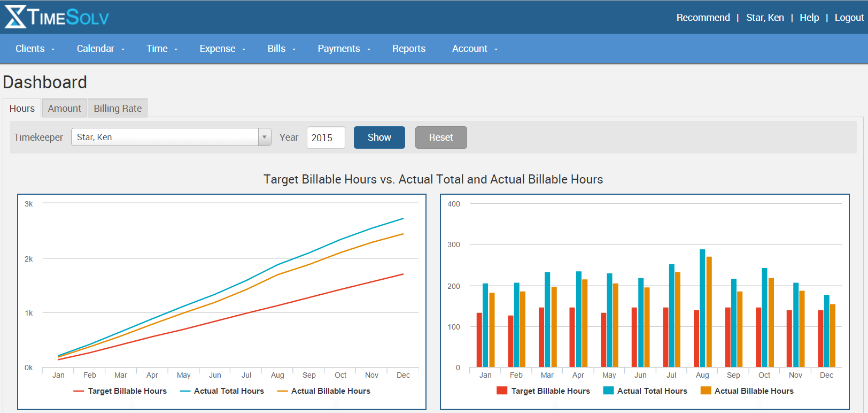
Task: Click the Year input field
Action: [325, 137]
